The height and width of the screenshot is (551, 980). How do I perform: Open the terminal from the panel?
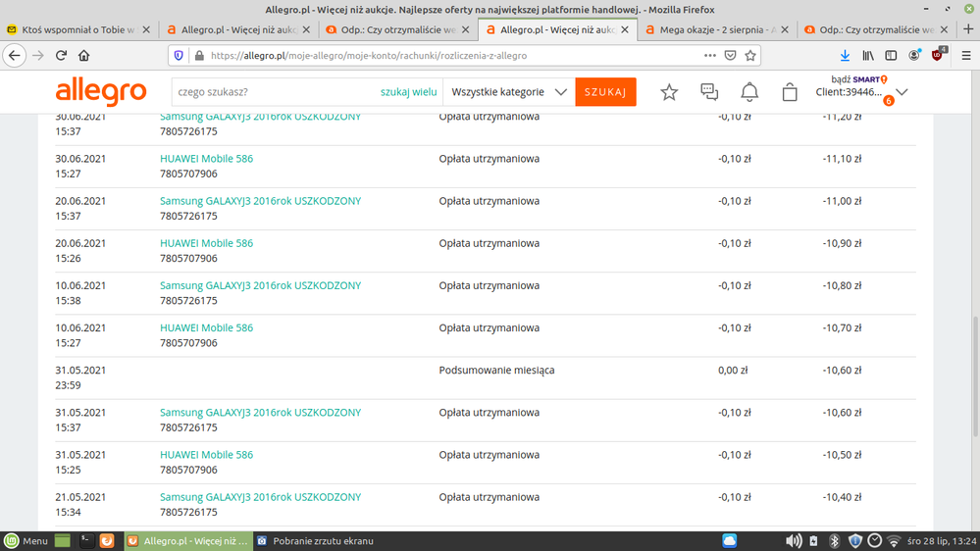click(86, 541)
